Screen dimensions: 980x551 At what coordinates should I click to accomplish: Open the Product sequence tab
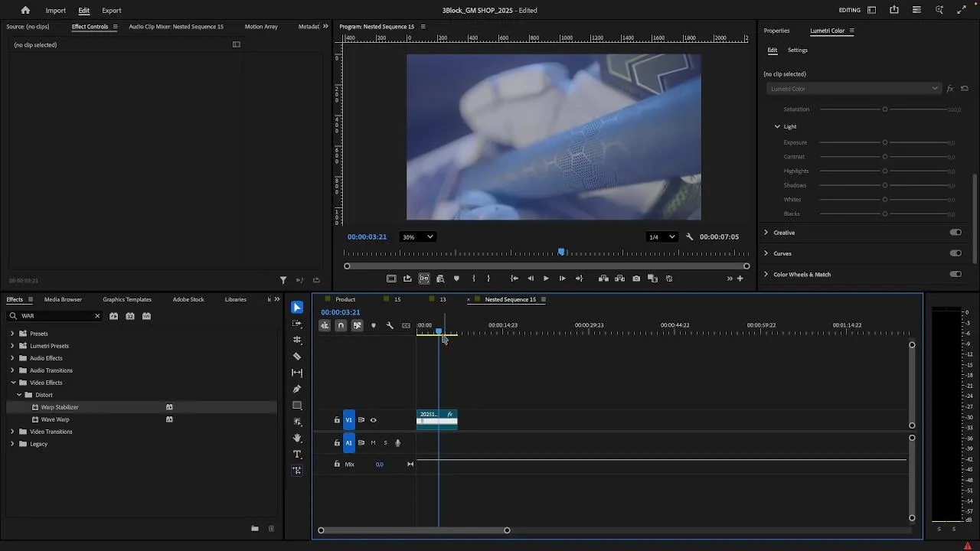pyautogui.click(x=345, y=299)
